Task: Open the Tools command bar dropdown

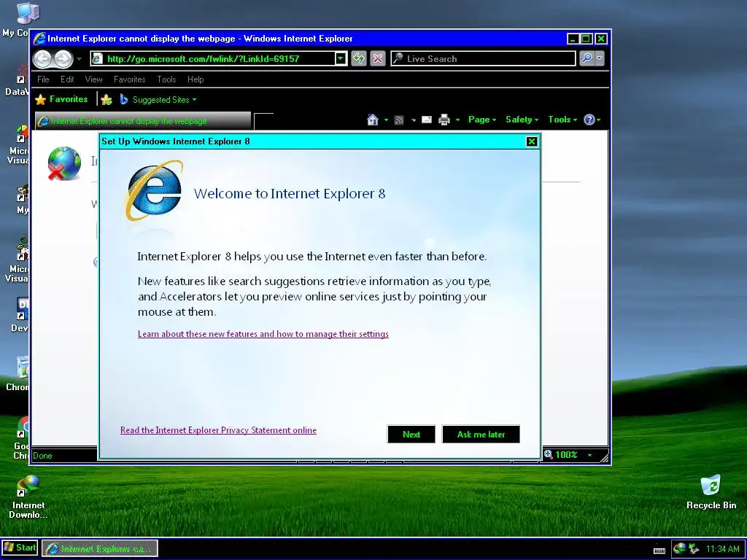Action: click(x=562, y=120)
